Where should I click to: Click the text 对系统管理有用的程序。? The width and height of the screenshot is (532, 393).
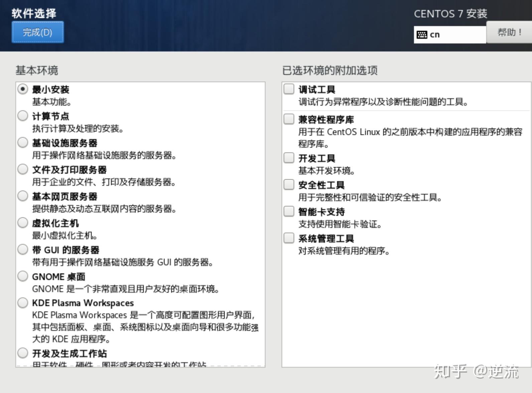point(344,251)
